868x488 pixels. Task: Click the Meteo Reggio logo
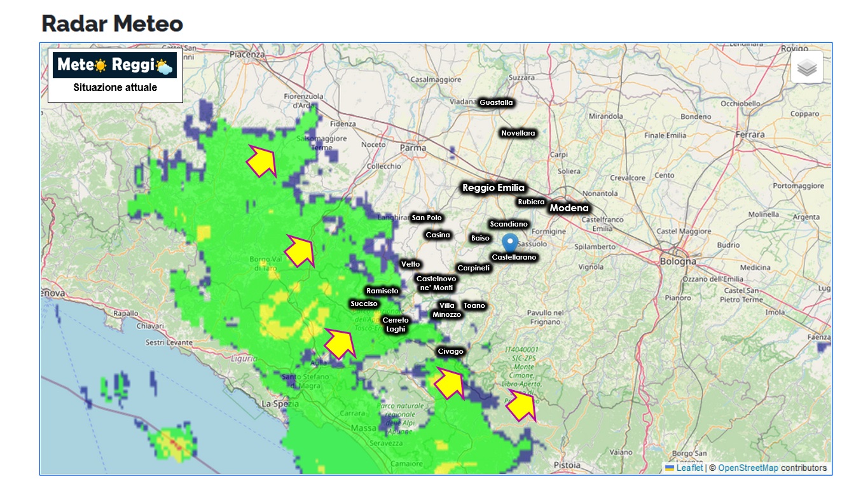pyautogui.click(x=115, y=65)
